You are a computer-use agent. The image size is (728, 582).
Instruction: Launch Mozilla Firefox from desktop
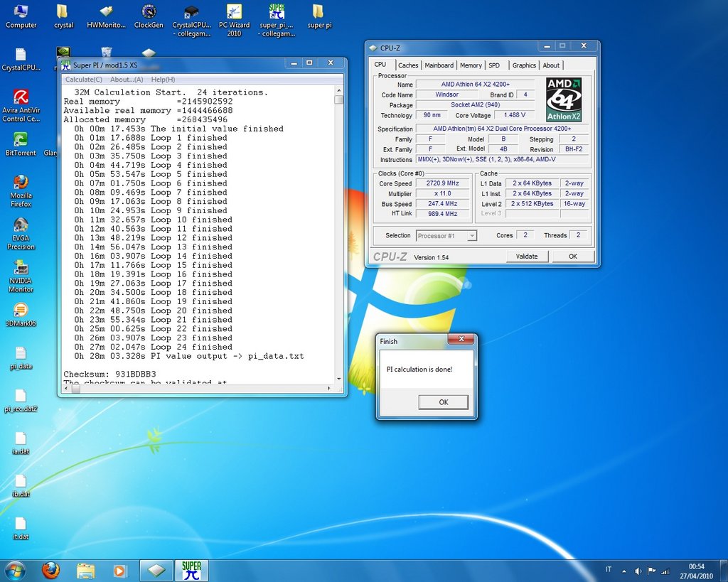point(21,190)
